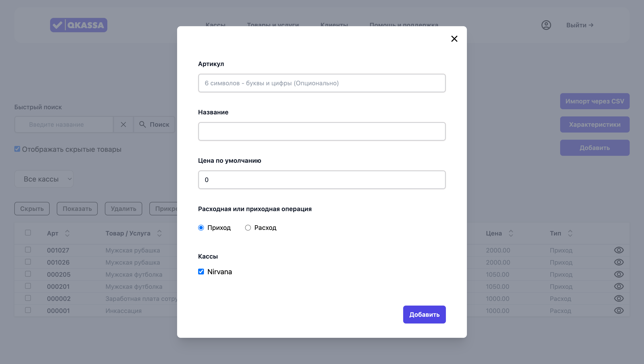Sort by Тип column arrows
The height and width of the screenshot is (364, 644).
click(x=570, y=233)
